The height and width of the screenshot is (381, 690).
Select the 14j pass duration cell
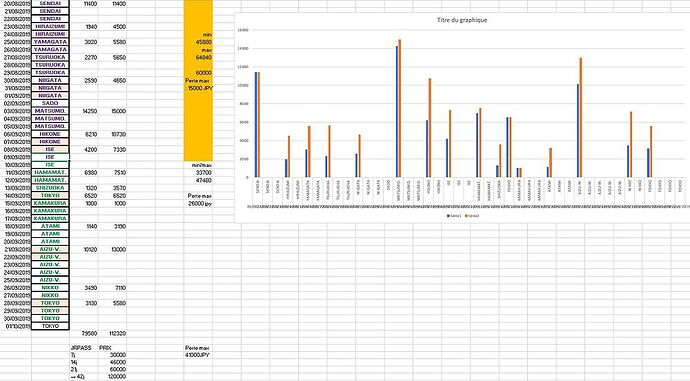point(84,362)
